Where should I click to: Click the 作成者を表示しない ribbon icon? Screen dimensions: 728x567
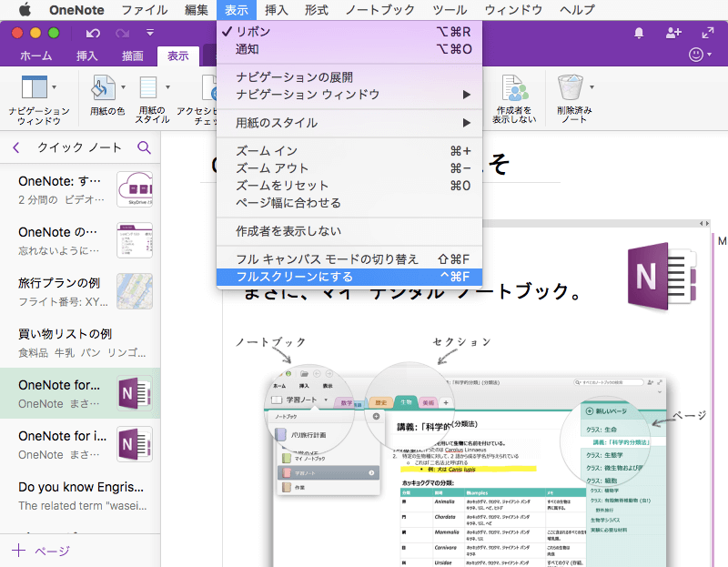514,88
